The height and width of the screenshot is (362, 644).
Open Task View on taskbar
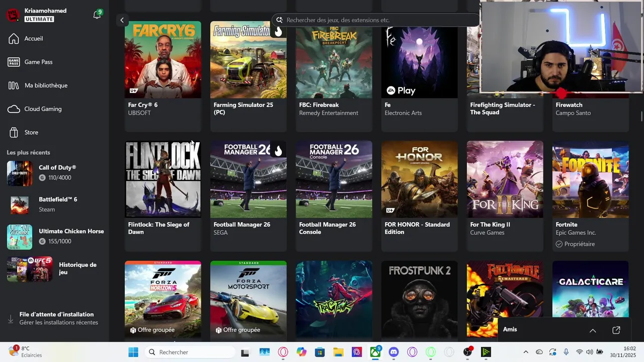click(x=245, y=352)
